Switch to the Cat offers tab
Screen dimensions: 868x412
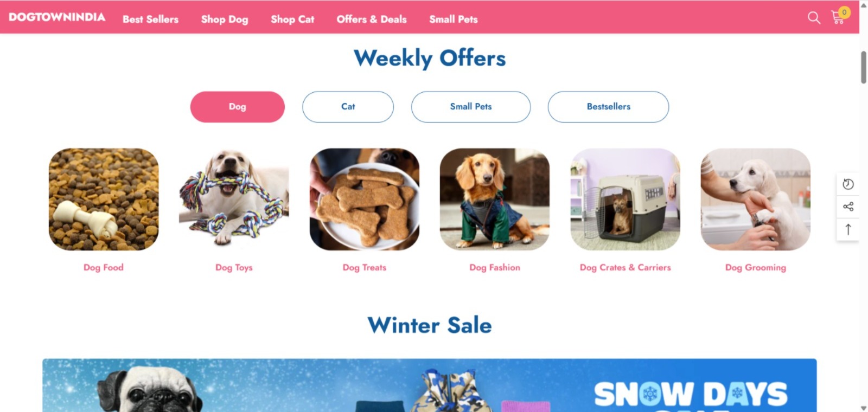(x=348, y=107)
